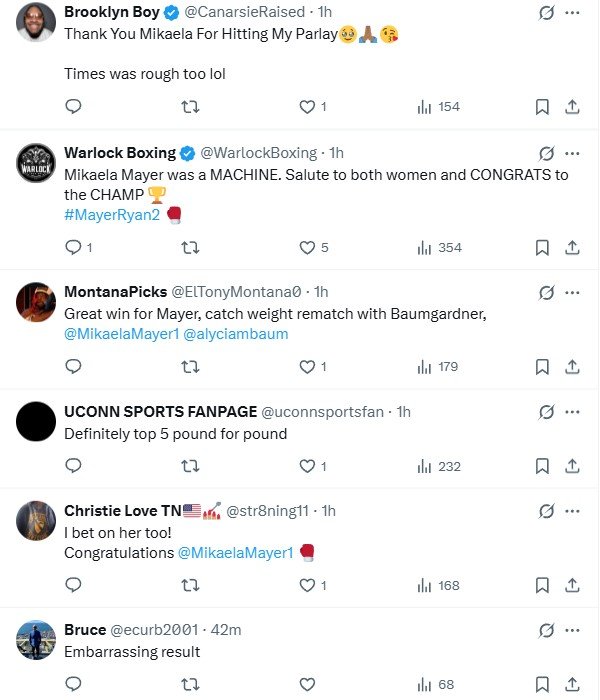Reply to Brooklyn Boy's parlay tweet
600x700 pixels.
coord(73,107)
